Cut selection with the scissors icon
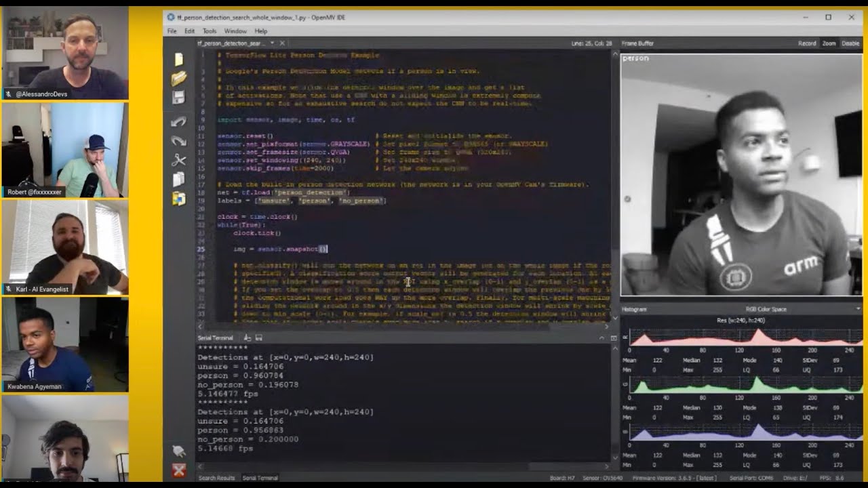Screen dimensions: 868x488 178,160
